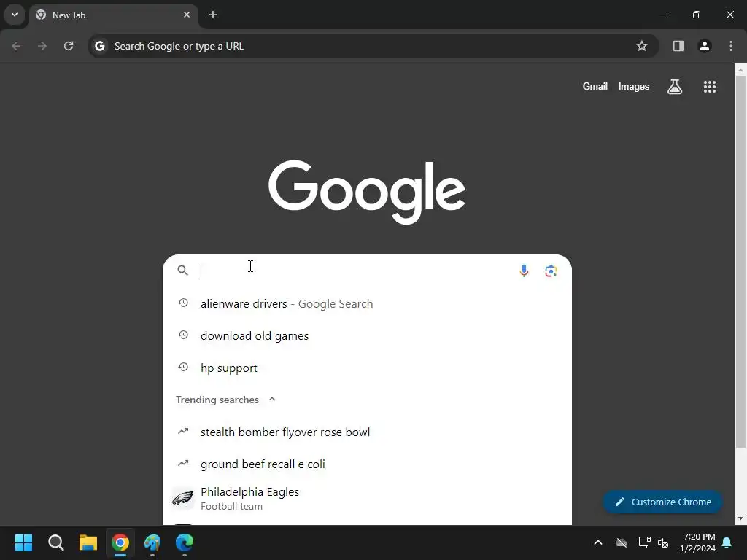Select Philadelphia Eagles suggestion
747x560 pixels.
point(367,498)
